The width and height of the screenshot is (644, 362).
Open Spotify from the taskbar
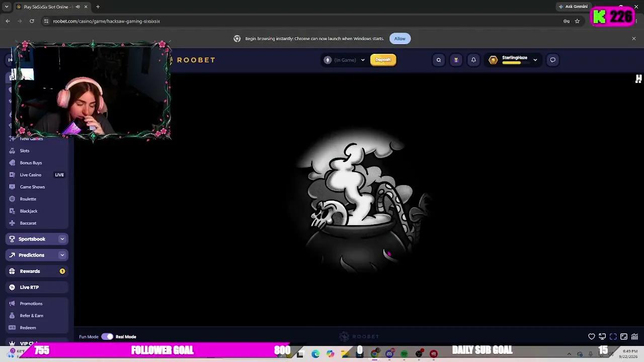coord(404,354)
